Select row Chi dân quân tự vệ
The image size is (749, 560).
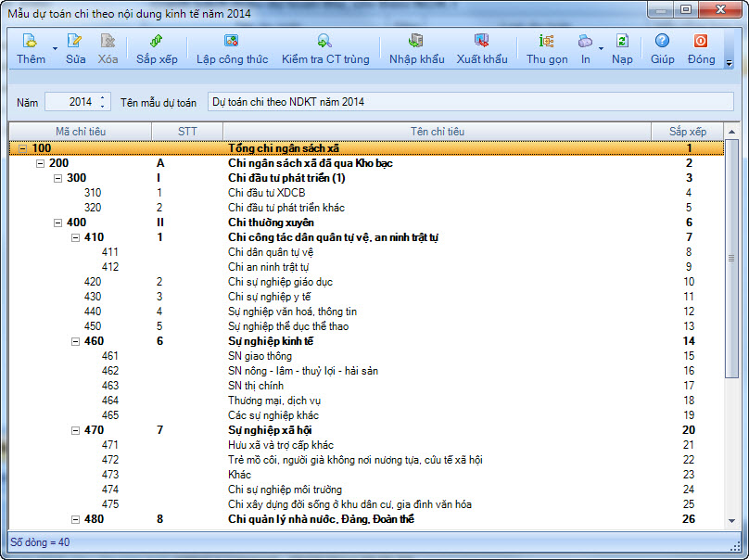pyautogui.click(x=366, y=252)
